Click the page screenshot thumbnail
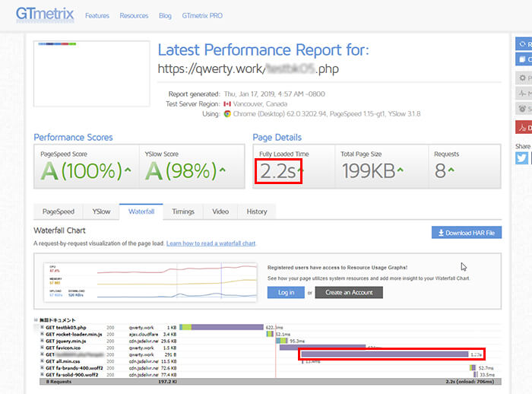This screenshot has height=394, width=532. [92, 74]
